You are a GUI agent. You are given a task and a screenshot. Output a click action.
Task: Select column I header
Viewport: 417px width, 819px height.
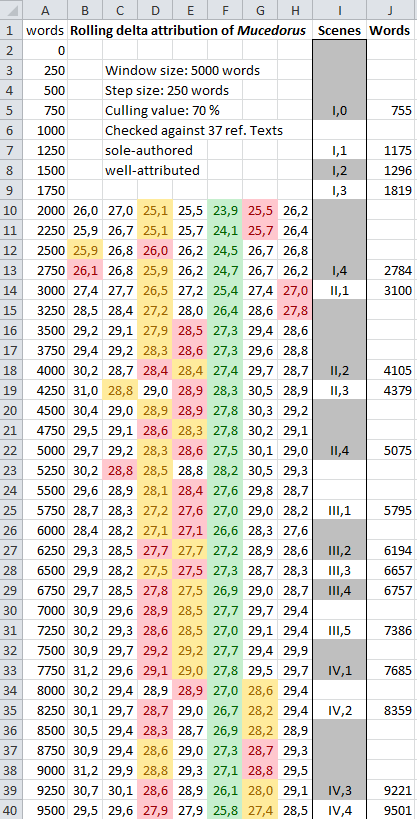[339, 9]
